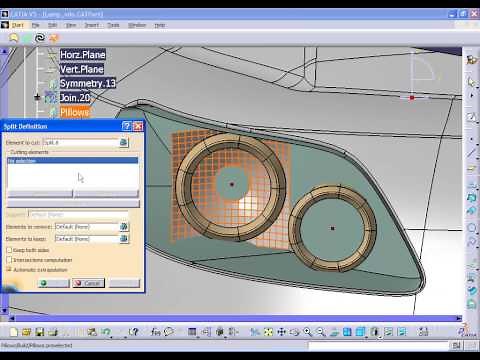Click the left vertical scrollbar up arrow

click(4, 51)
